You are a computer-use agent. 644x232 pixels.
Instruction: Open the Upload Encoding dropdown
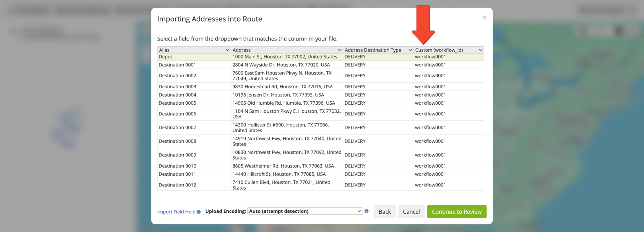[305, 211]
